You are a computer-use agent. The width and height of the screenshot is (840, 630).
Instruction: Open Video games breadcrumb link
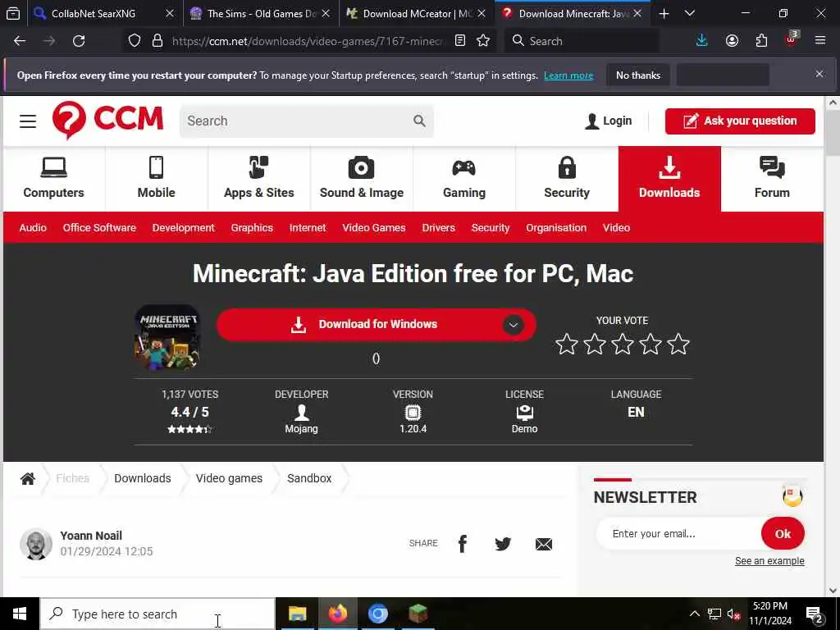(x=230, y=478)
